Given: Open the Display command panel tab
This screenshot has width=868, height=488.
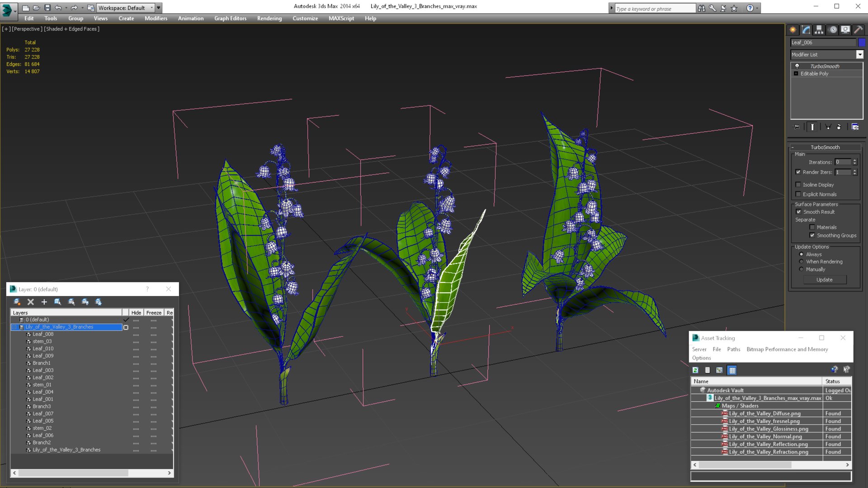Looking at the screenshot, I should [845, 30].
